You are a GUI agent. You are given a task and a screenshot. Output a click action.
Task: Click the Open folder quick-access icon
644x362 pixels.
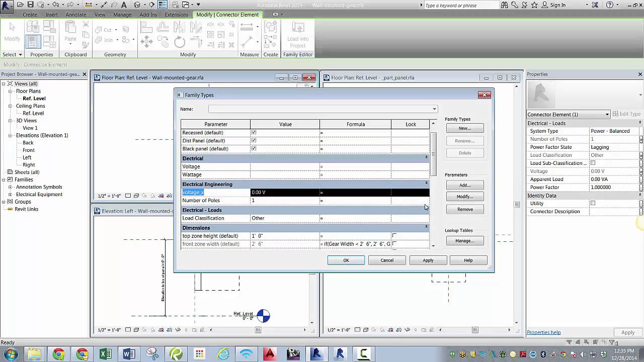coord(21,5)
